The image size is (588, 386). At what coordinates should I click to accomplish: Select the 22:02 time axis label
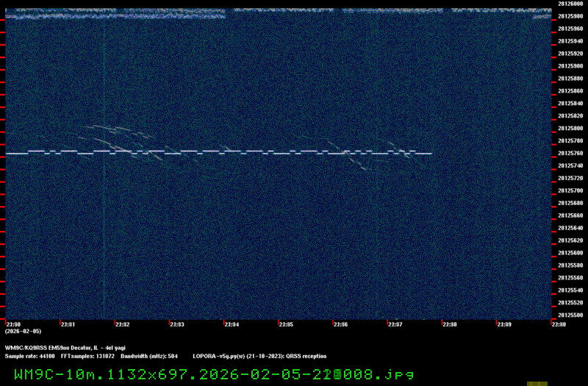click(x=123, y=324)
